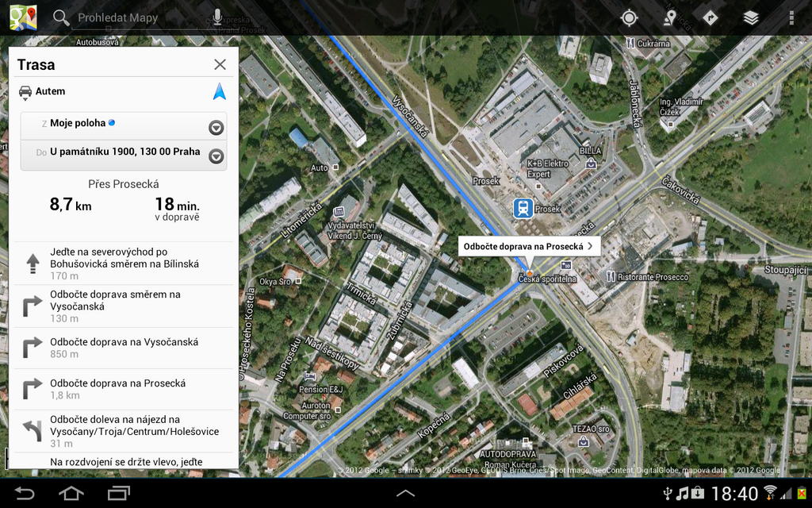Open the map layers icon
The image size is (812, 508).
point(750,17)
